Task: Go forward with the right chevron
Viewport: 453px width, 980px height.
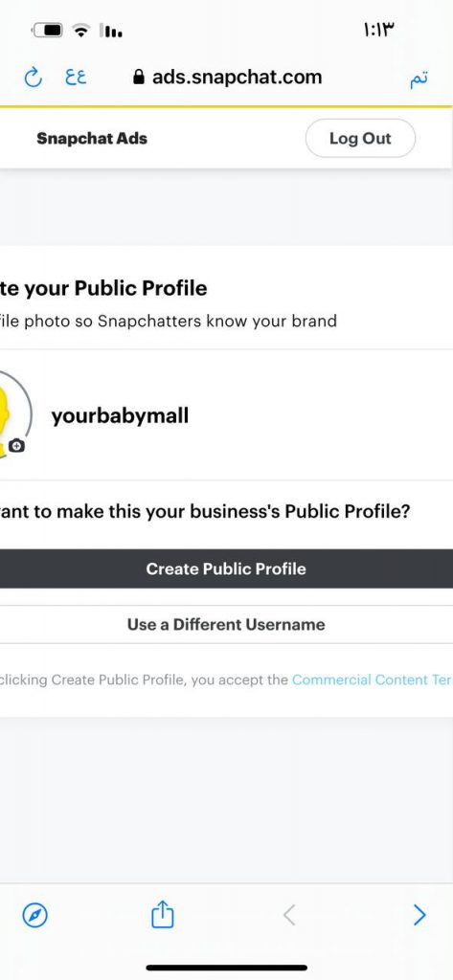Action: (419, 916)
